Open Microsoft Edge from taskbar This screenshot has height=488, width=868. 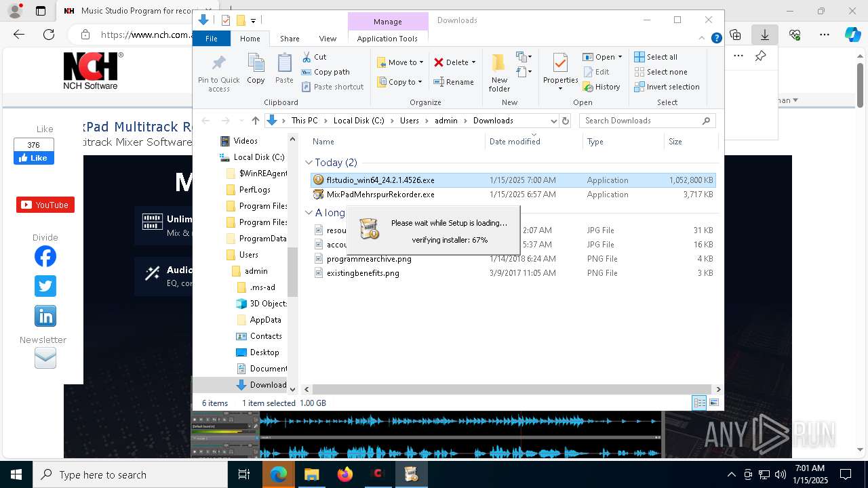pyautogui.click(x=278, y=474)
